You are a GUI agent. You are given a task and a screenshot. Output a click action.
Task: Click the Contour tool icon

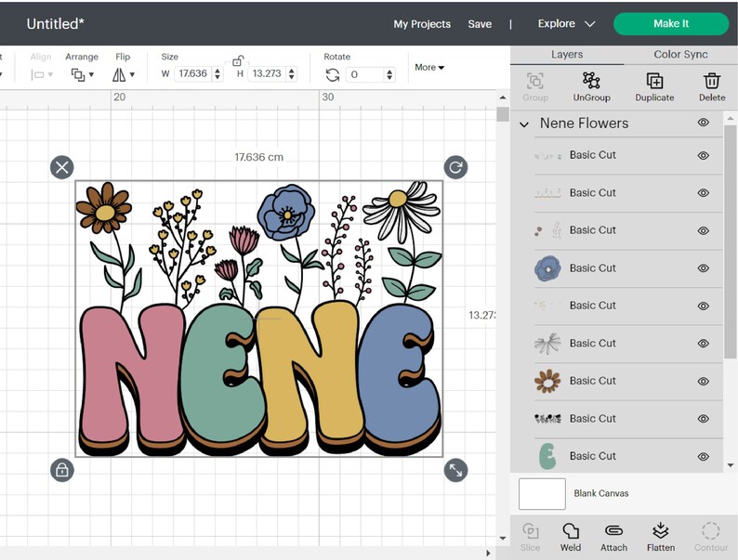click(x=711, y=531)
